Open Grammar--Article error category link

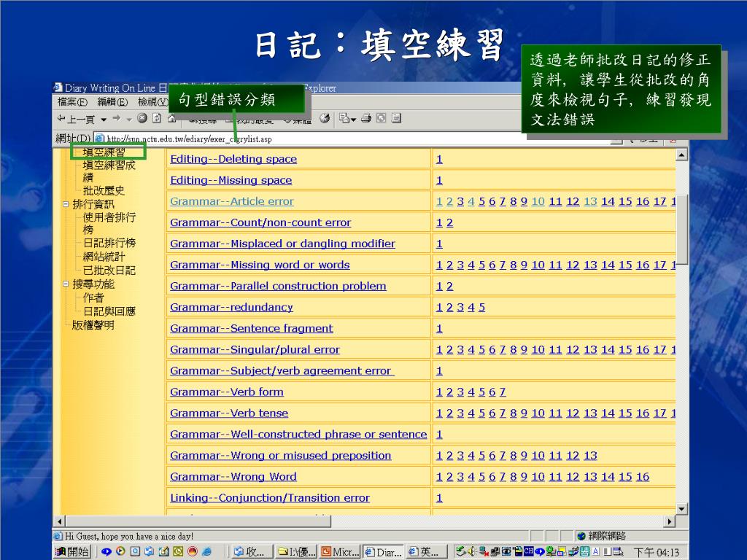232,201
